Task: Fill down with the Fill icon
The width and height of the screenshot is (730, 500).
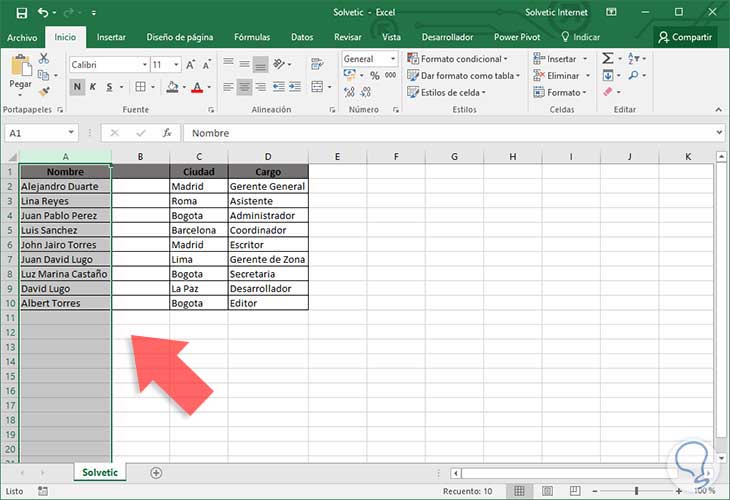Action: (x=608, y=75)
